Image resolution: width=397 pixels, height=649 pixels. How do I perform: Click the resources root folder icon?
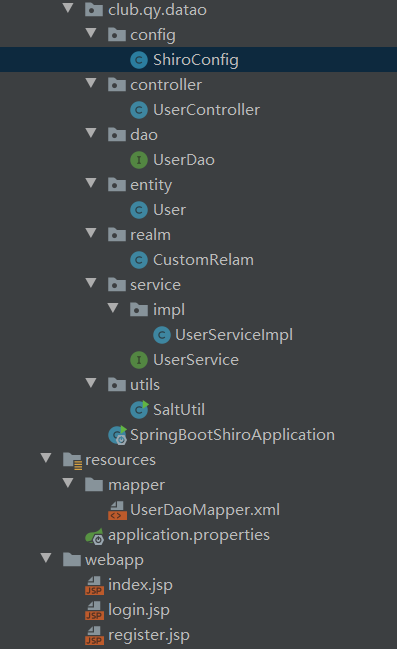point(72,460)
